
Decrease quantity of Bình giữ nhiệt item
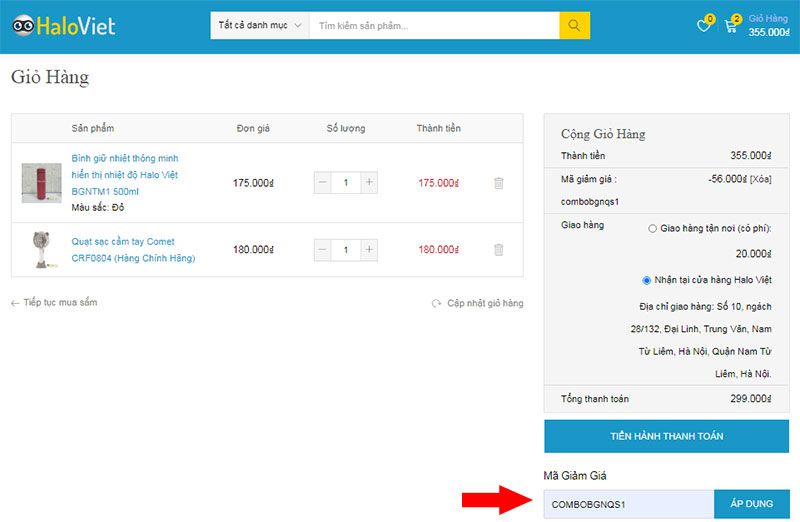(x=322, y=182)
